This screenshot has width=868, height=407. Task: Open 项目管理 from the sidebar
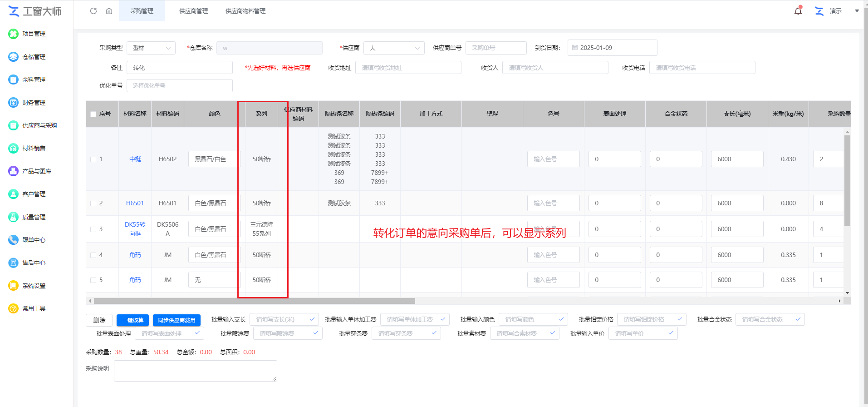click(x=34, y=34)
